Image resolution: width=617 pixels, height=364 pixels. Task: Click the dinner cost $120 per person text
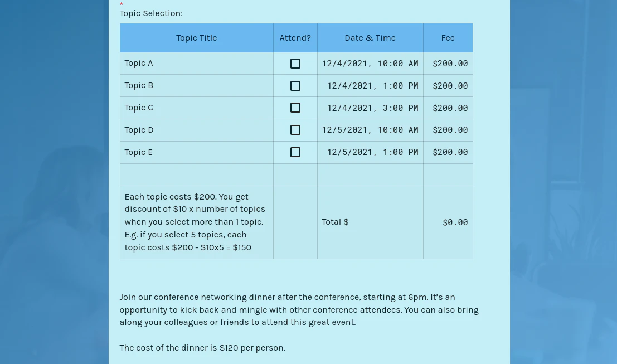pyautogui.click(x=202, y=348)
